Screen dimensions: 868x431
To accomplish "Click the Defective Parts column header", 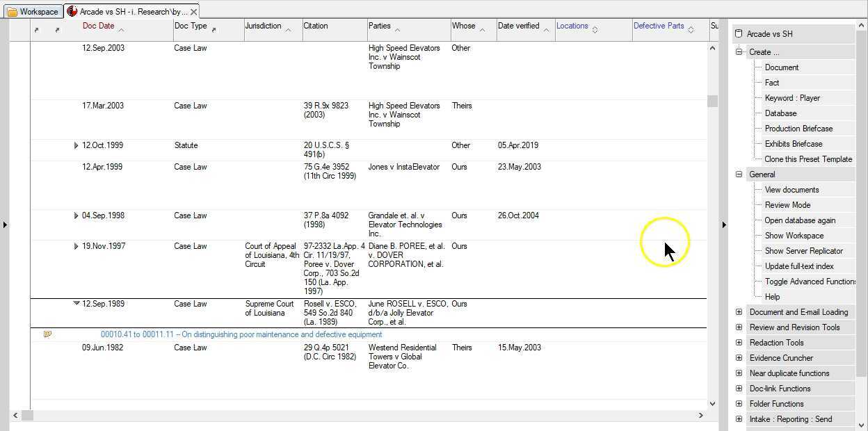I will click(x=659, y=26).
